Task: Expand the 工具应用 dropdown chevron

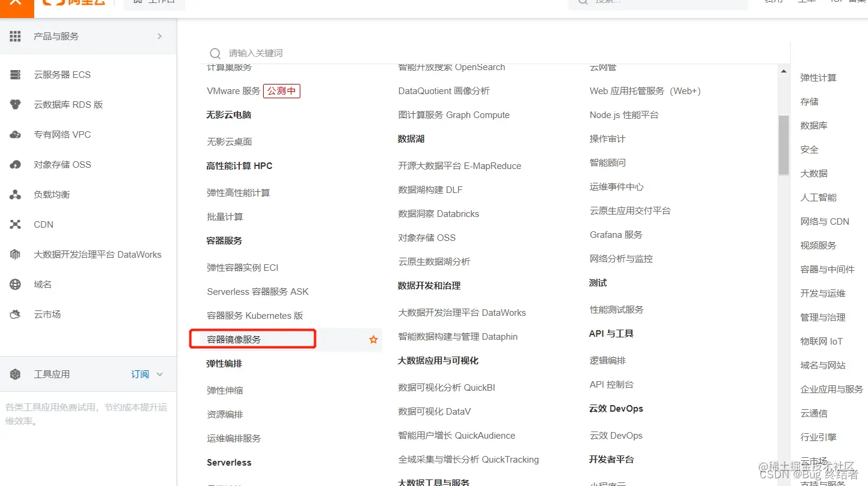Action: [x=159, y=375]
